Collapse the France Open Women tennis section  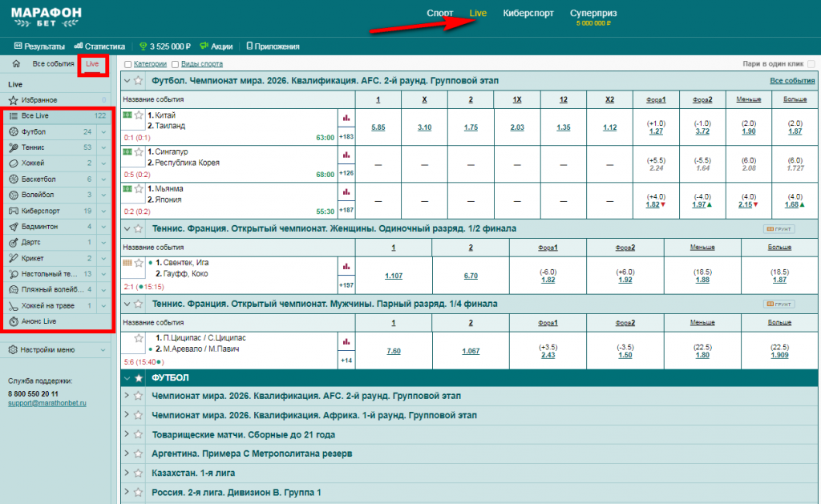pos(127,228)
